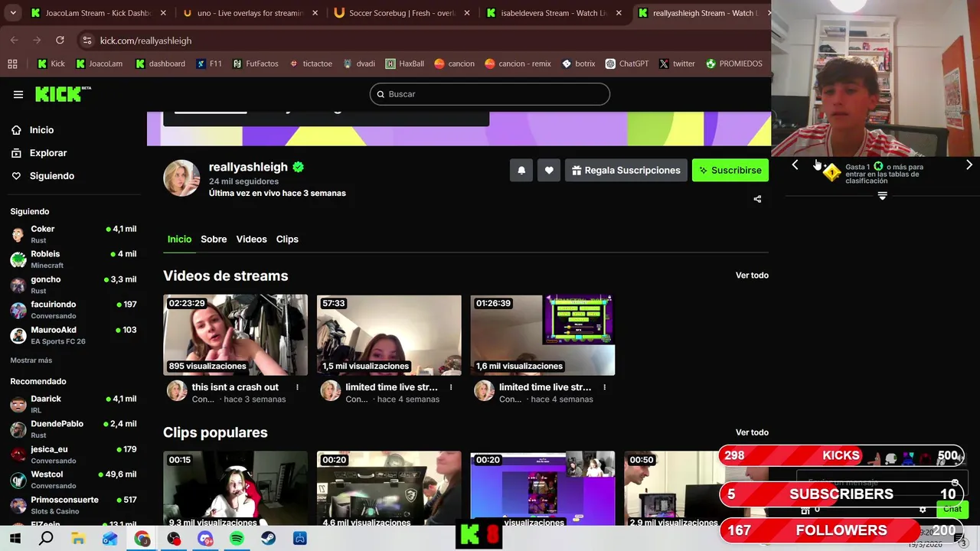Image resolution: width=980 pixels, height=551 pixels.
Task: Open the dashboard bookmark
Action: click(x=161, y=64)
